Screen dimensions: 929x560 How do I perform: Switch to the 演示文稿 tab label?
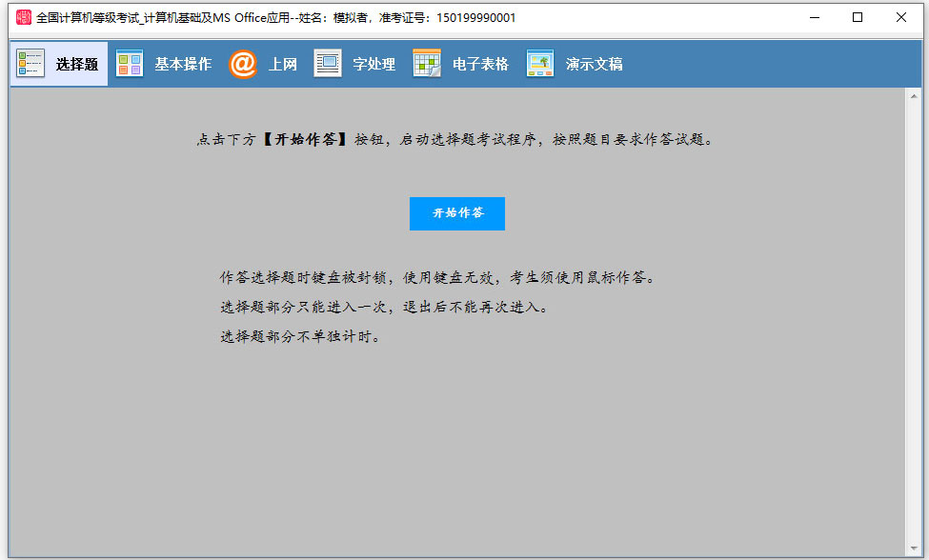594,65
